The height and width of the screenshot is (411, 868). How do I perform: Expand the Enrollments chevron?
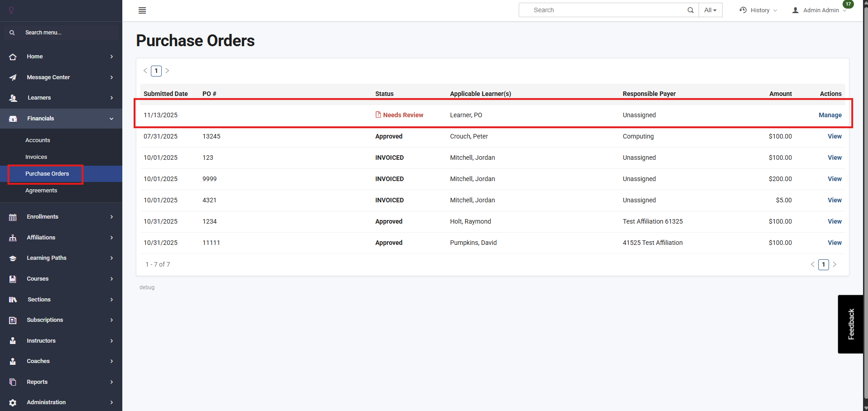pyautogui.click(x=111, y=217)
